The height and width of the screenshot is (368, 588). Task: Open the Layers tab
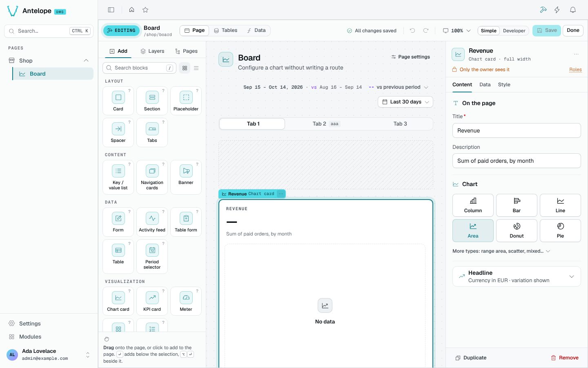152,51
